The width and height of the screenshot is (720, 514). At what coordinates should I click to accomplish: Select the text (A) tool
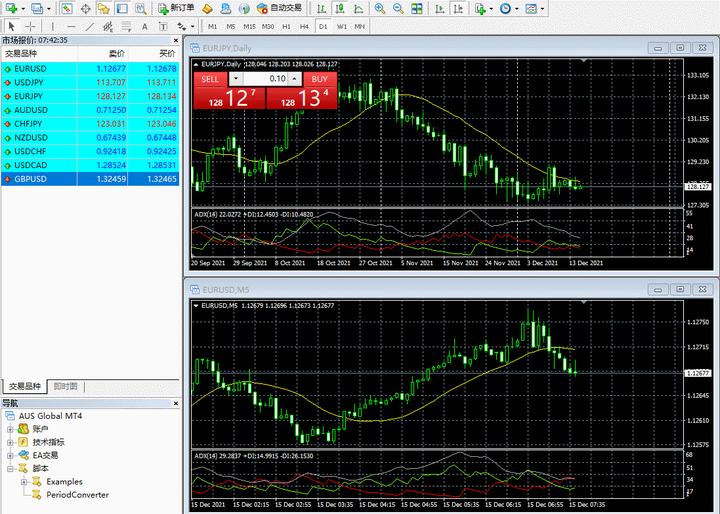click(145, 27)
